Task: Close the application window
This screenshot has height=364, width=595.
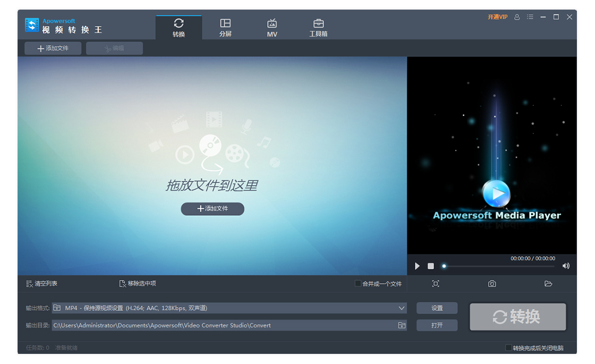Action: [x=569, y=17]
